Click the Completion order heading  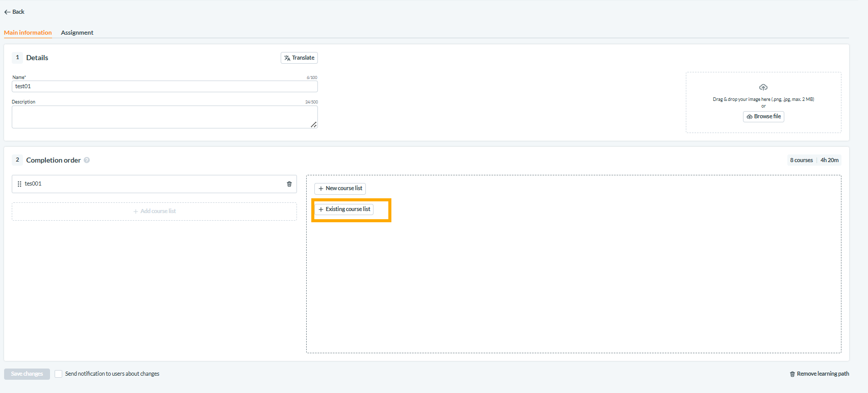point(54,160)
